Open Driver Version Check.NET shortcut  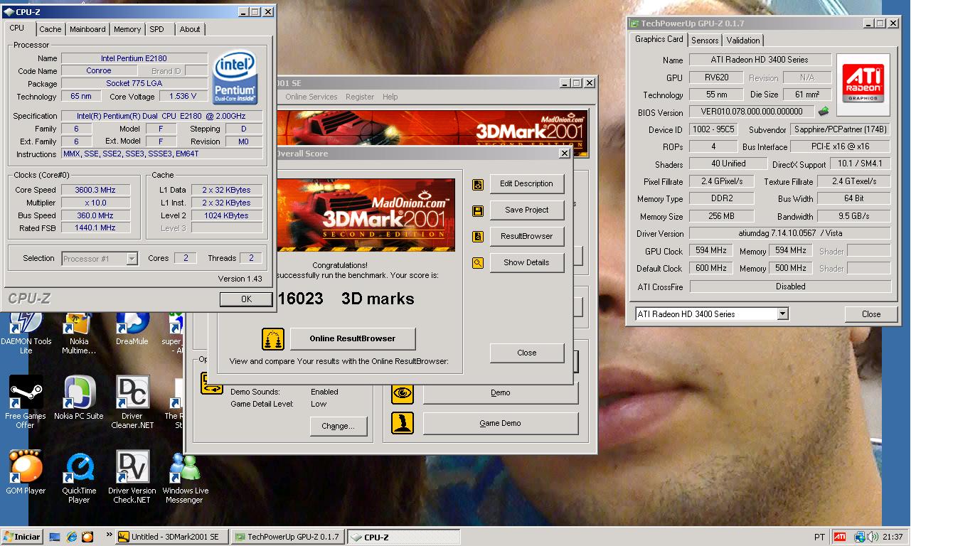point(132,477)
